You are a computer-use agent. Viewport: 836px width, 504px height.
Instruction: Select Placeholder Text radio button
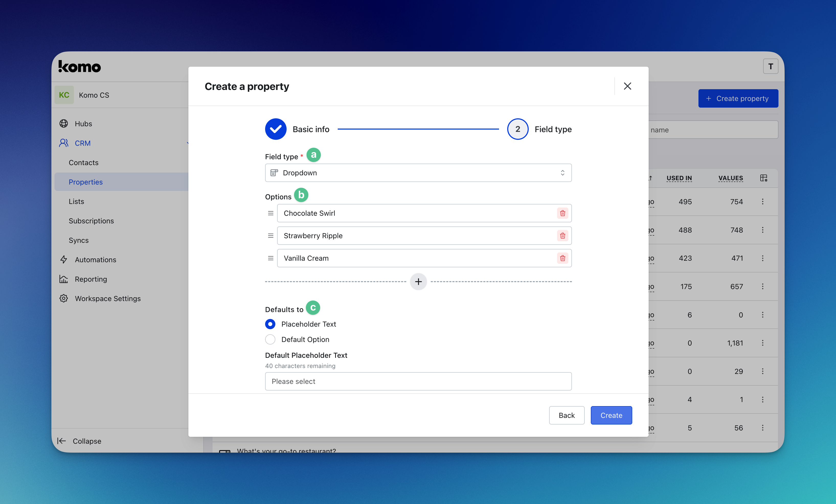(x=270, y=324)
